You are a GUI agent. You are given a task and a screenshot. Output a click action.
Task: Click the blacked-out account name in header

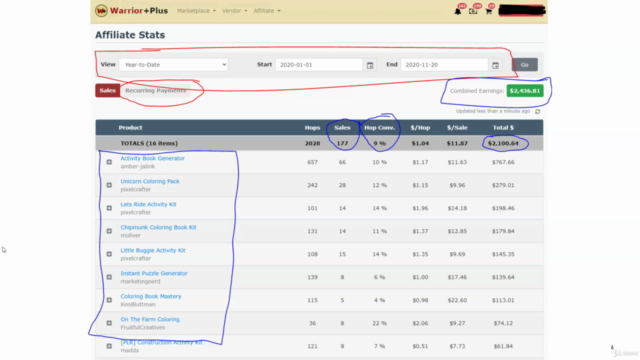coord(522,11)
